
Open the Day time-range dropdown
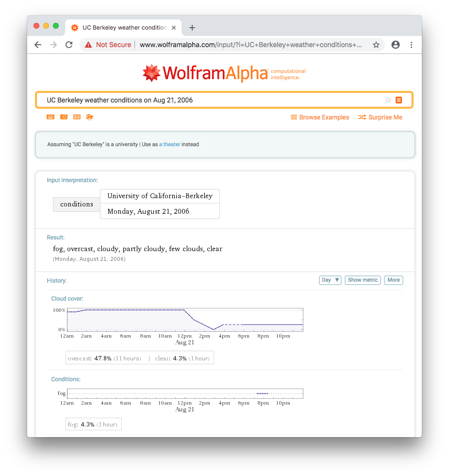tap(330, 280)
